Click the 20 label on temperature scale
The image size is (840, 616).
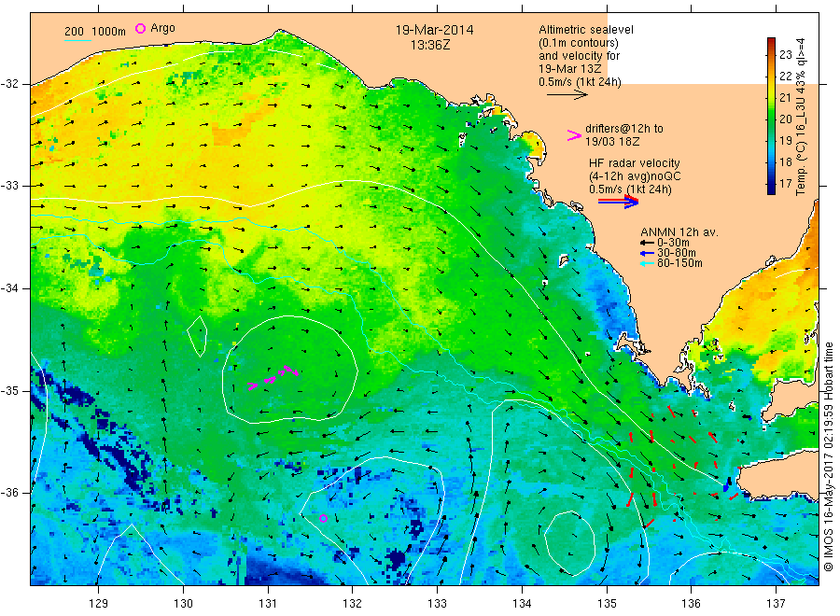click(785, 119)
